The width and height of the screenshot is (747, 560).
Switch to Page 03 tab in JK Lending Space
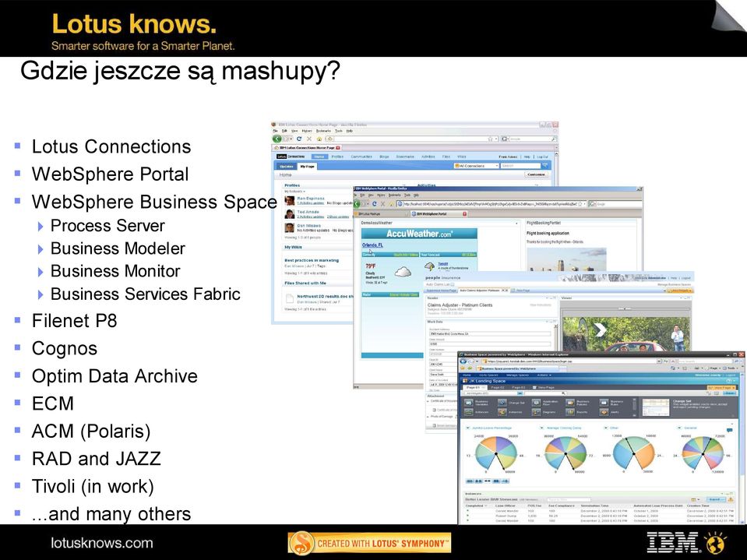(518, 388)
